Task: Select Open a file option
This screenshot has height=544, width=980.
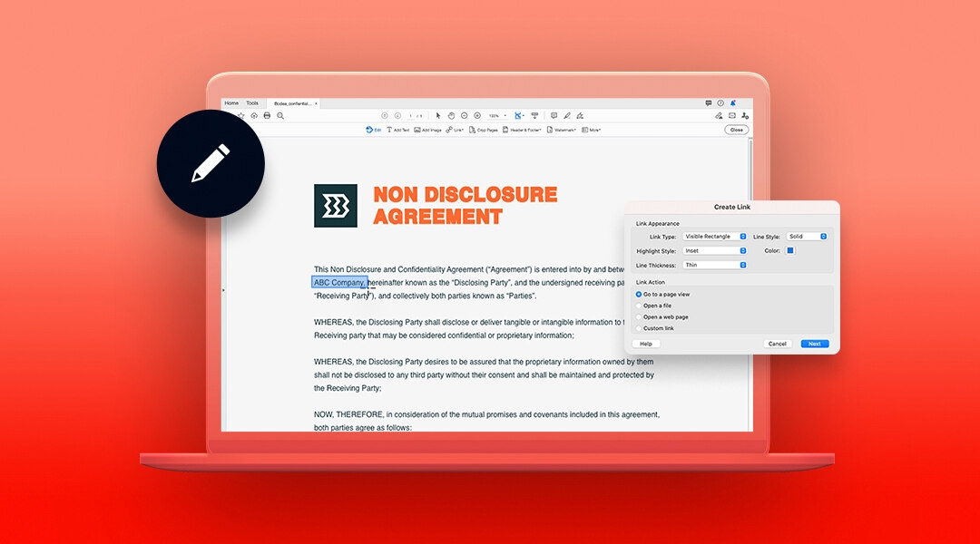Action: [x=653, y=306]
